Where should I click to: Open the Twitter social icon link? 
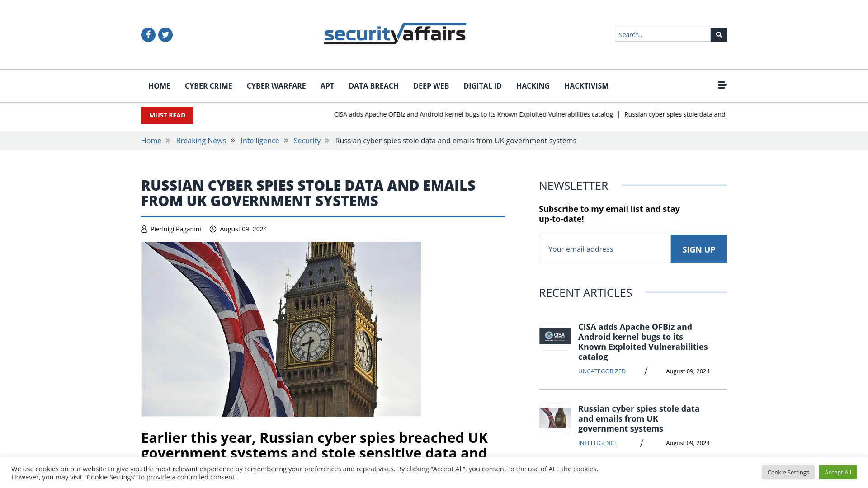(165, 34)
